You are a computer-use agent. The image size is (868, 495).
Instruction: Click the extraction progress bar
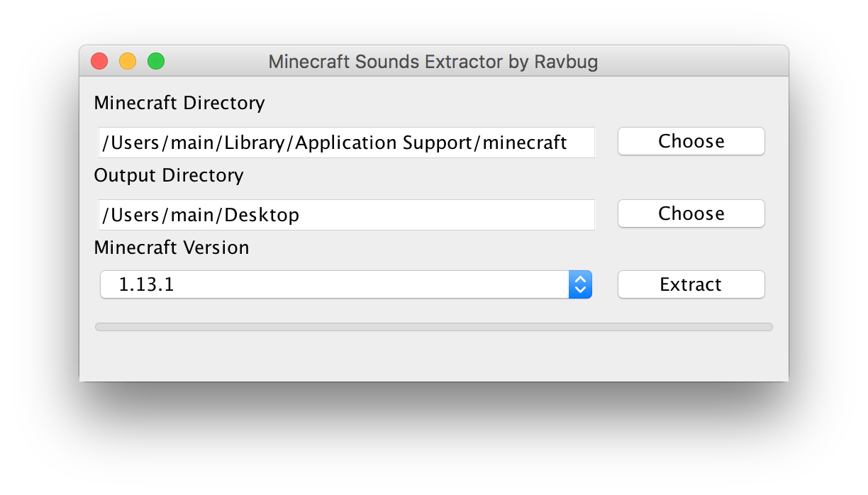click(x=433, y=327)
